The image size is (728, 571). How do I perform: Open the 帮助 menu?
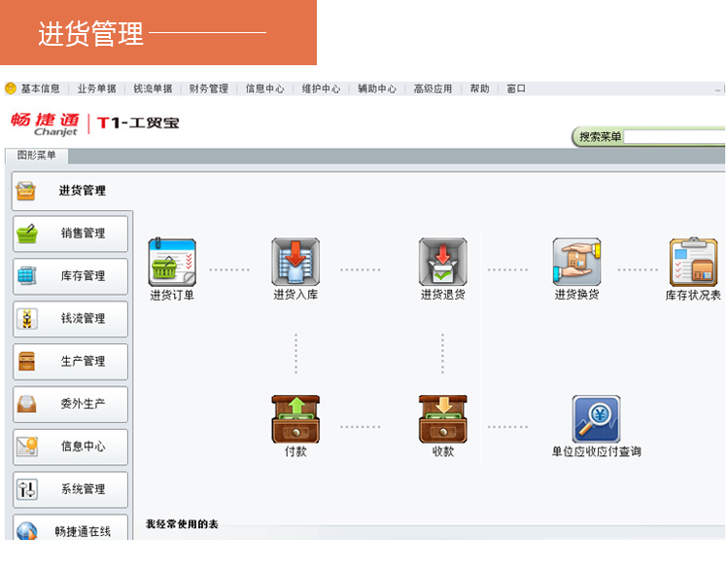tap(479, 89)
